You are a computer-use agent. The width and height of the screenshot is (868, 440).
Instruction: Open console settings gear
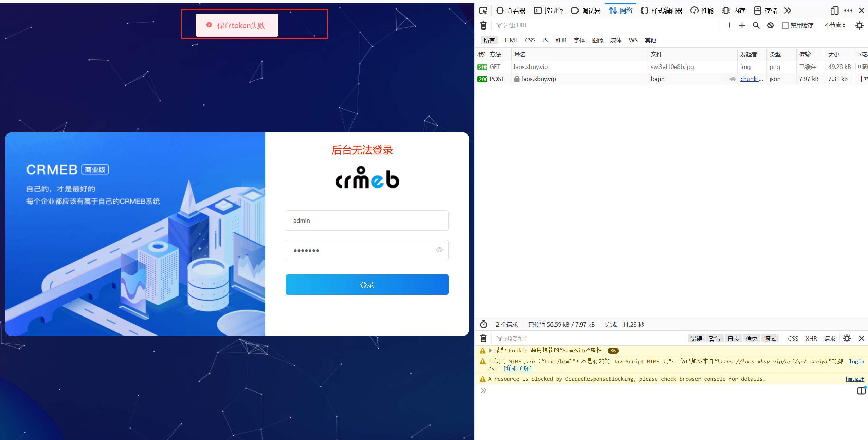click(847, 339)
